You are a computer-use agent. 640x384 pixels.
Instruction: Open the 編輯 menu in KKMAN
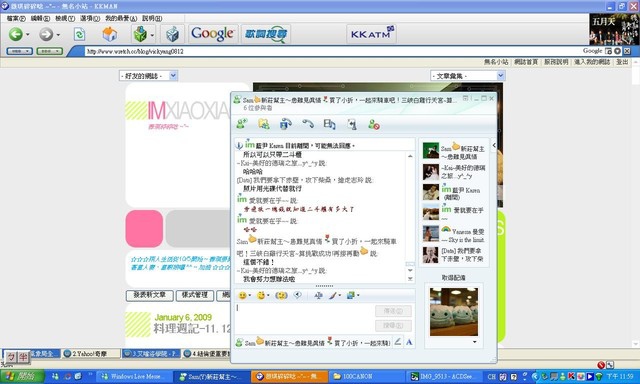40,18
